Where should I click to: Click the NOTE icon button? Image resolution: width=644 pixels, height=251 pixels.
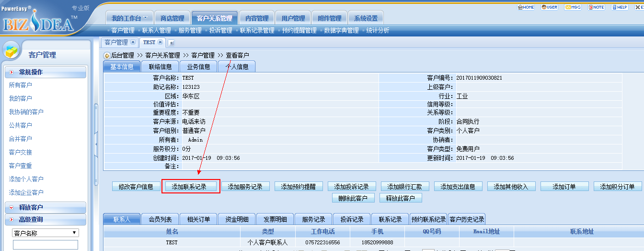[x=597, y=7]
